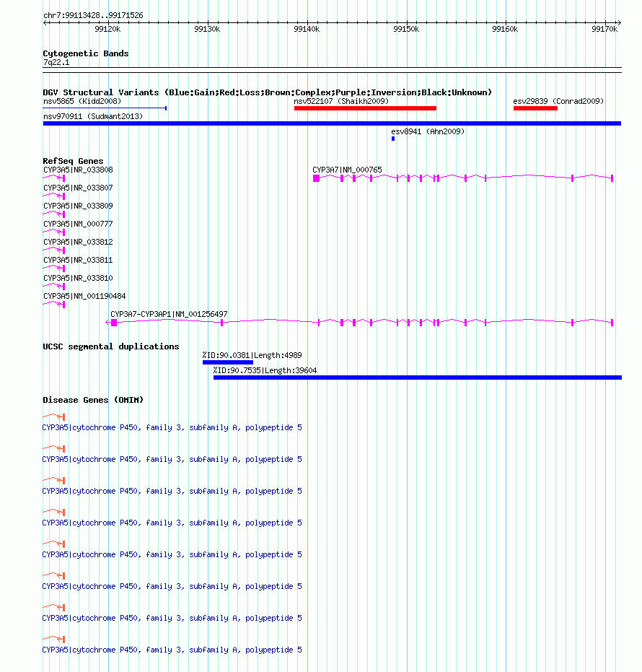Open the CYP3A5|NR_033809 transcript label
Image resolution: width=642 pixels, height=672 pixels.
coord(78,206)
